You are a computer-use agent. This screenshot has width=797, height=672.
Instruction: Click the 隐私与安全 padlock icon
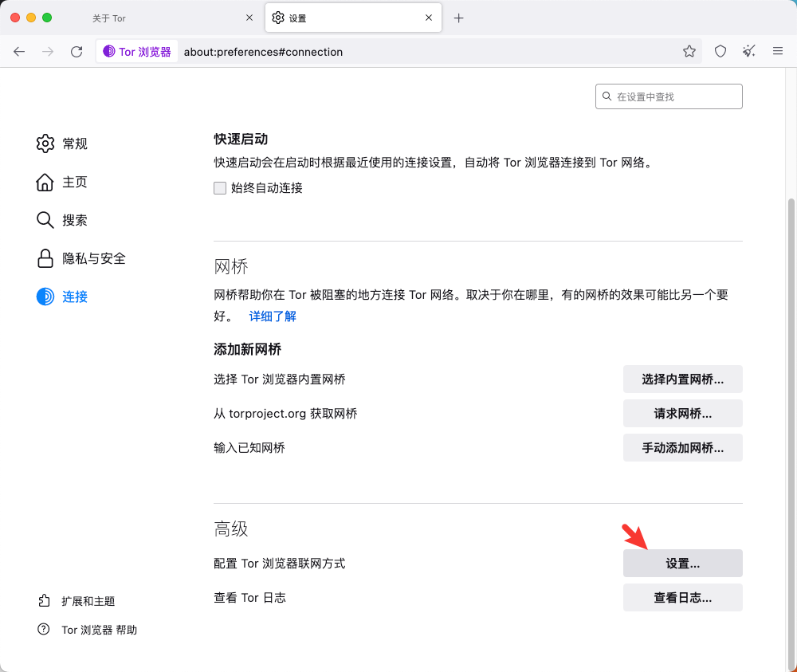(x=45, y=258)
